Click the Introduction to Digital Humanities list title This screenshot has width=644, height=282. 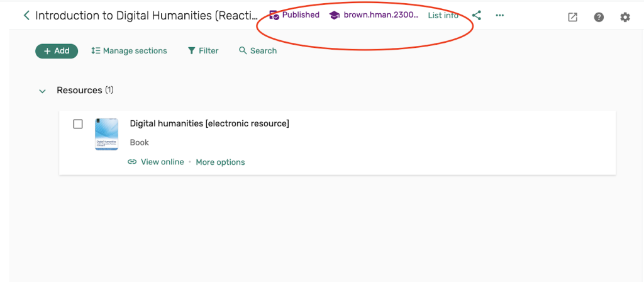147,16
